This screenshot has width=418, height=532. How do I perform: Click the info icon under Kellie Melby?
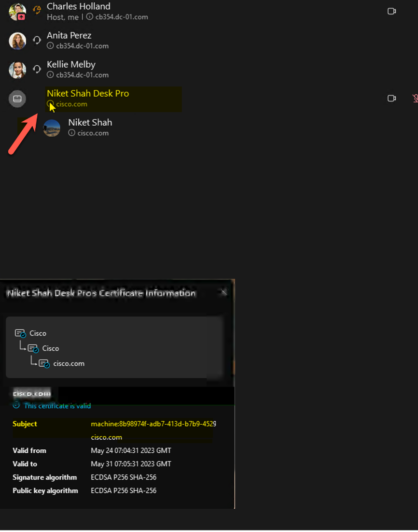50,75
